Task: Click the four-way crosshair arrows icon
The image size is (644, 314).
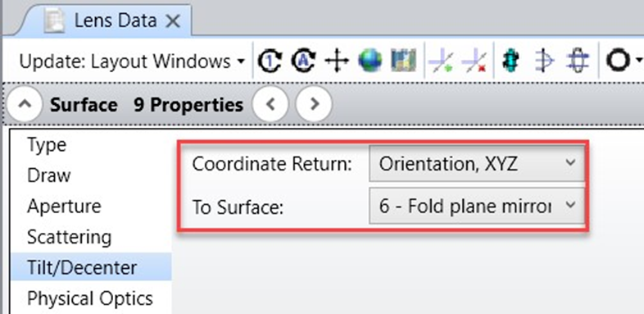Action: (x=337, y=61)
